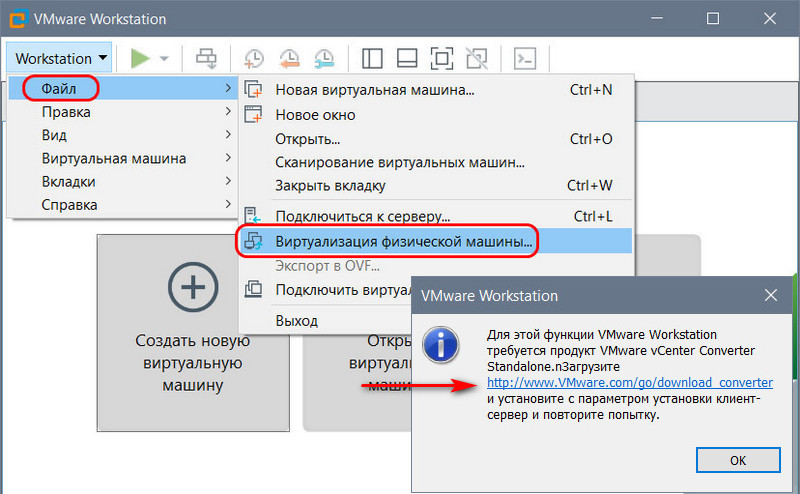
Task: Take a snapshot using clock-plus icon
Action: click(x=254, y=59)
